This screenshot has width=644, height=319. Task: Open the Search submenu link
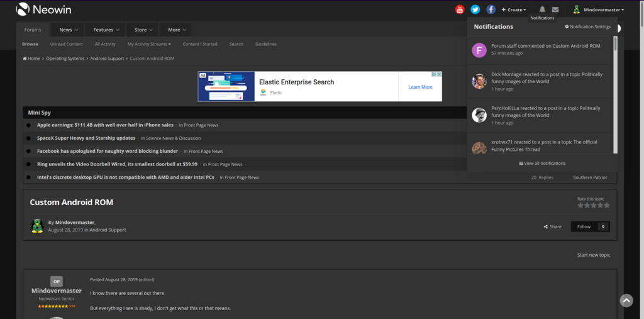click(x=236, y=44)
